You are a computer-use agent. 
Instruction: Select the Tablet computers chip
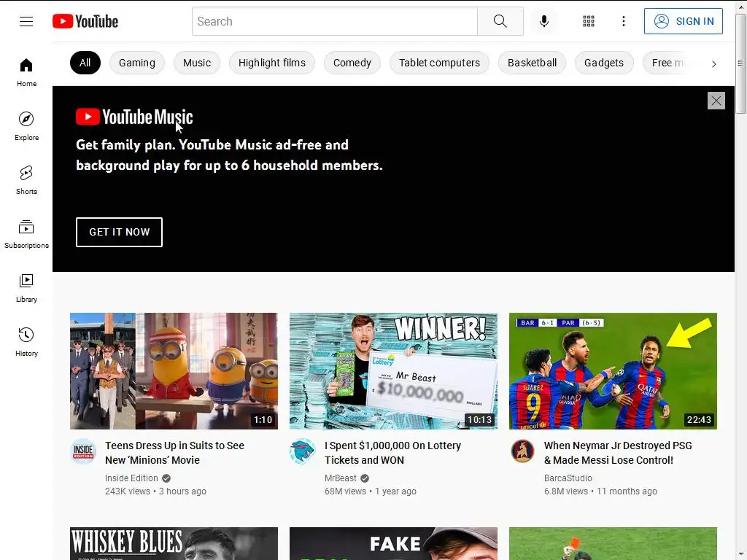[x=439, y=63]
